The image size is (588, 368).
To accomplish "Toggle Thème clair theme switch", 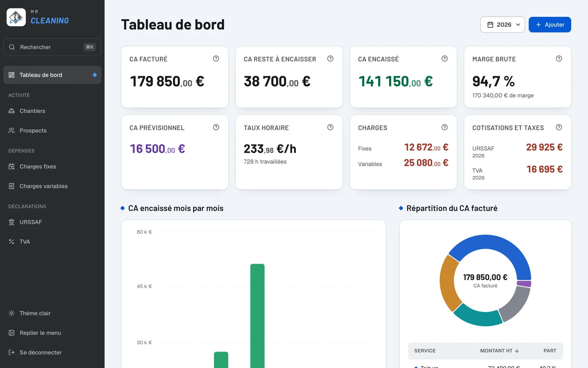I will pyautogui.click(x=52, y=313).
